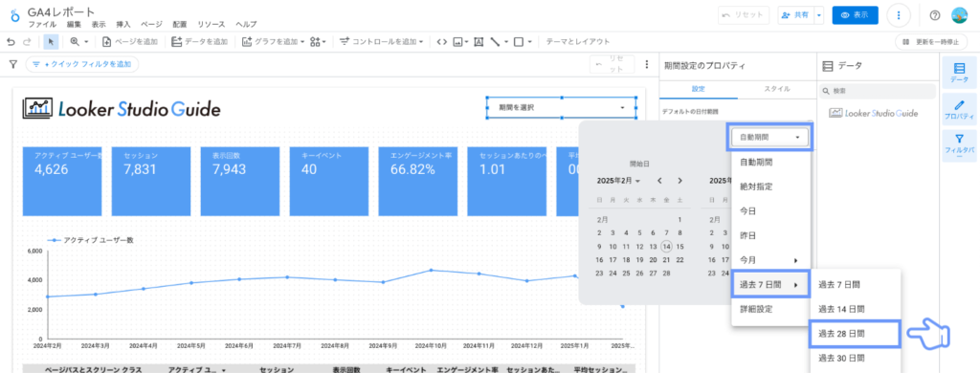
Task: Open the help question mark icon
Action: 935,15
